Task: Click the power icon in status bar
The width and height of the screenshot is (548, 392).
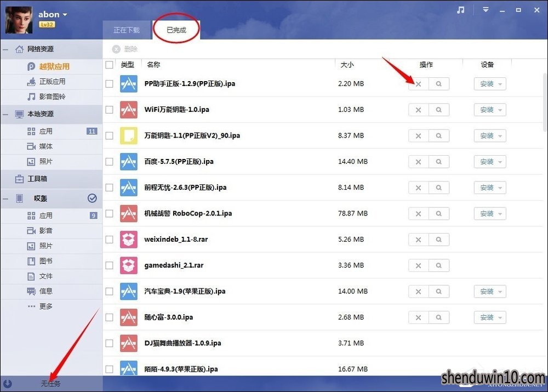Action: tap(7, 384)
